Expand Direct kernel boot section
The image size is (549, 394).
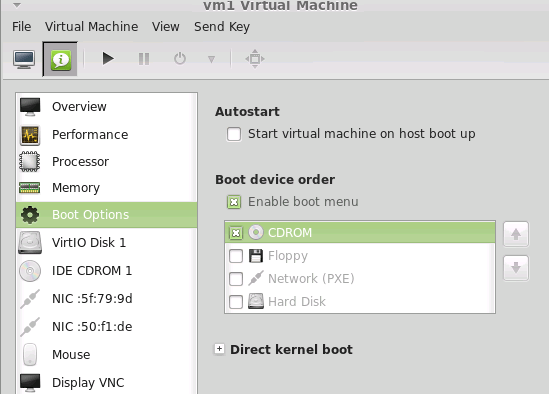[219, 349]
